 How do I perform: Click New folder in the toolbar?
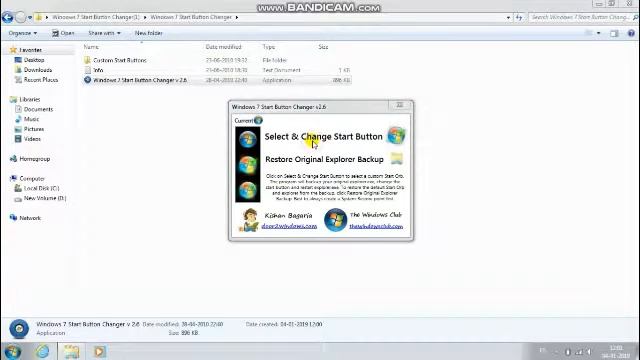point(149,33)
